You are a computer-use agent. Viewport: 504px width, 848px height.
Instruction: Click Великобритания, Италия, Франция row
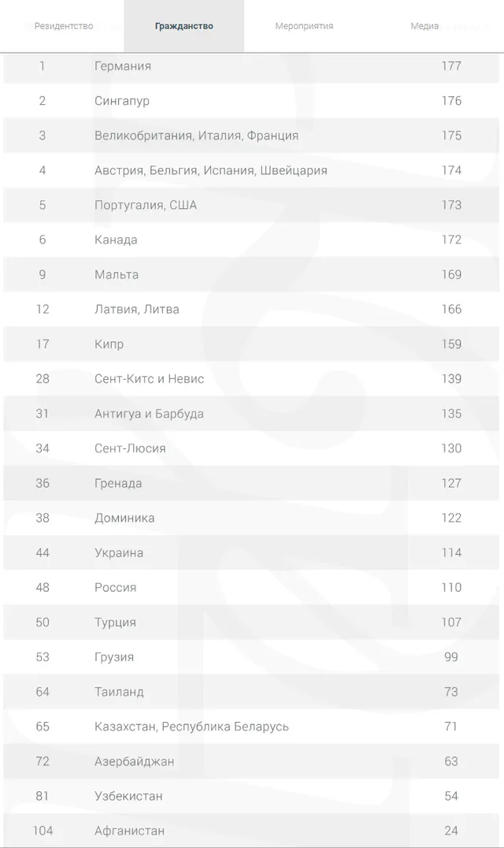tap(196, 136)
